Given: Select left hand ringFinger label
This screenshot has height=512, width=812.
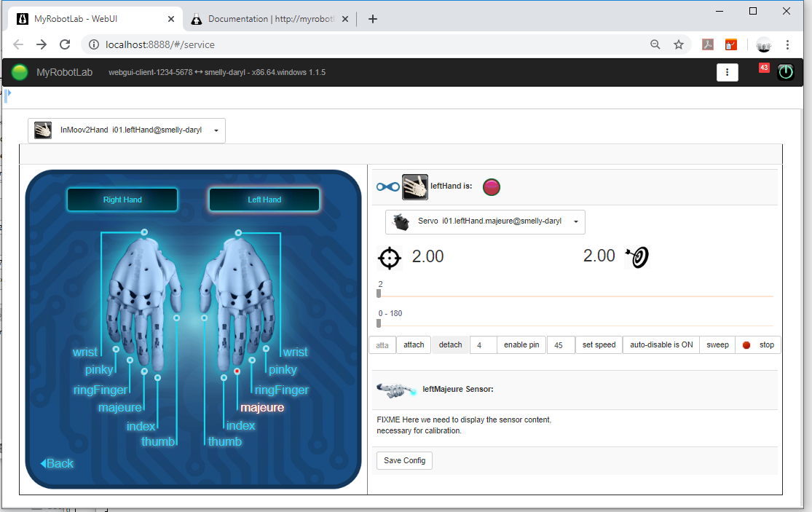Looking at the screenshot, I should coord(282,390).
